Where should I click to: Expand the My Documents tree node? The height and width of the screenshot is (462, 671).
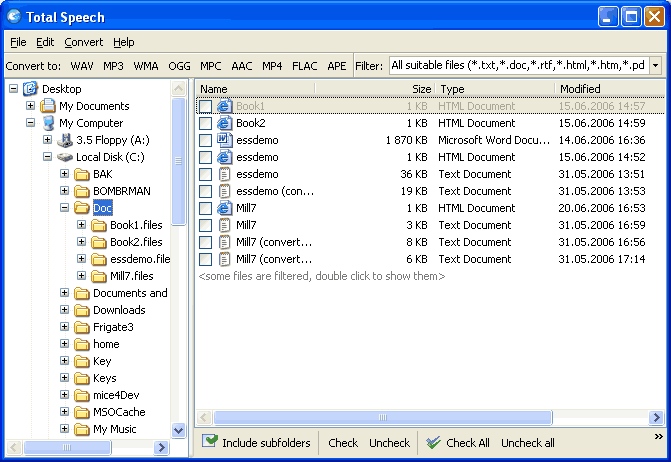(x=30, y=105)
